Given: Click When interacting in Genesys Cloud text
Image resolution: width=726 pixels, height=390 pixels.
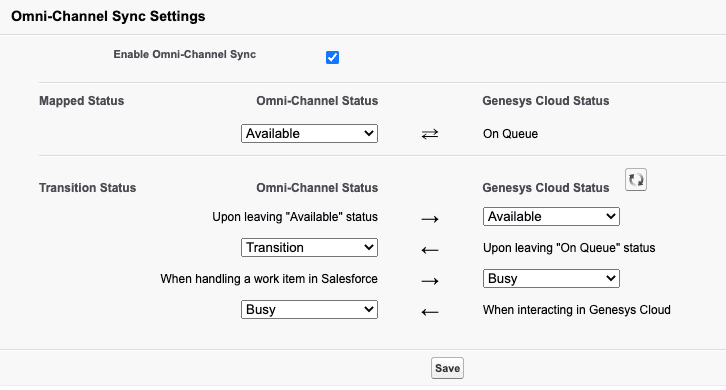Looking at the screenshot, I should coord(576,310).
